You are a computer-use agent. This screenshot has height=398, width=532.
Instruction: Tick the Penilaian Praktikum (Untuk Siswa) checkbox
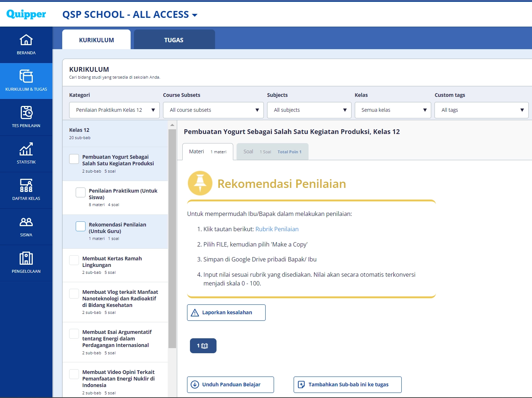81,193
